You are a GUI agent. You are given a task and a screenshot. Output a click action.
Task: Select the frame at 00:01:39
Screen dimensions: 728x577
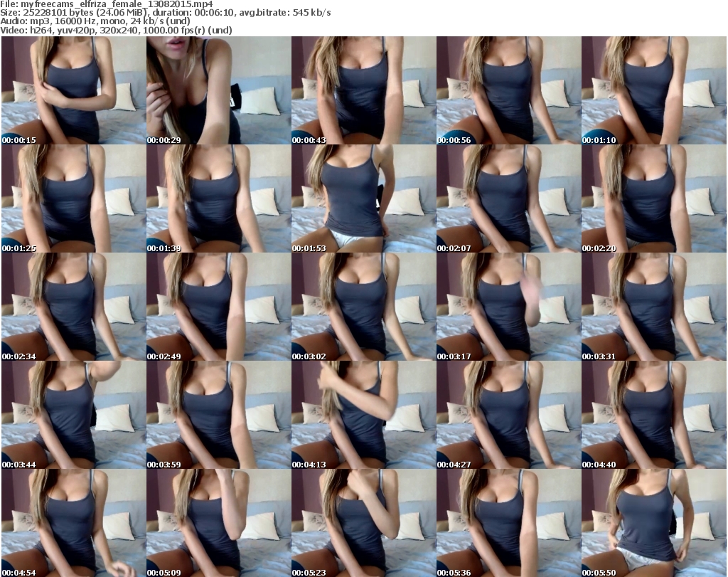pos(219,198)
